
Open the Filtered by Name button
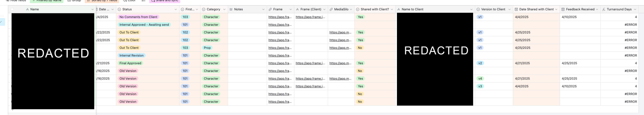coord(47,1)
